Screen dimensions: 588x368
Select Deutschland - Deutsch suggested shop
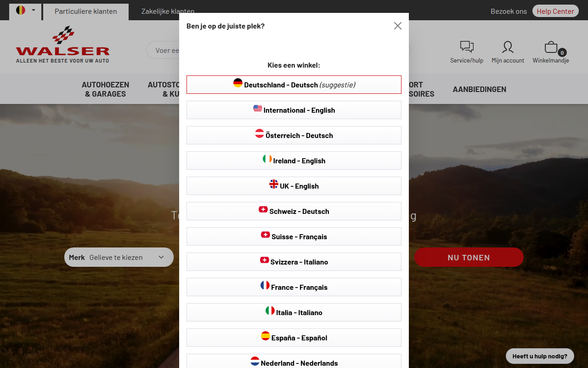coord(294,85)
